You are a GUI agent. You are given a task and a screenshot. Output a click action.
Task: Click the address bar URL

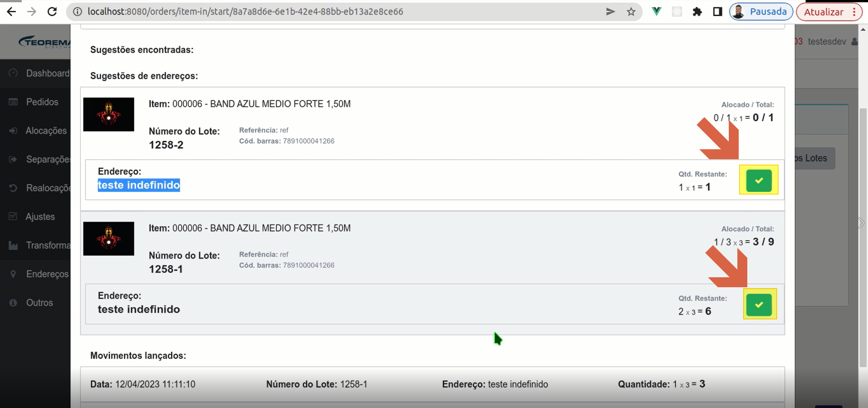click(x=245, y=11)
